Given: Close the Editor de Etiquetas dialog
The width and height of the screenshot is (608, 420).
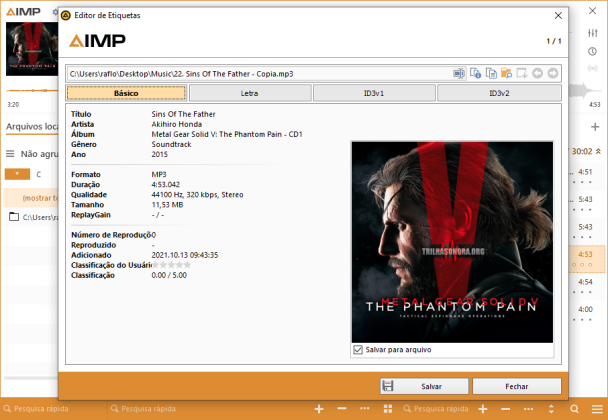Looking at the screenshot, I should click(558, 16).
